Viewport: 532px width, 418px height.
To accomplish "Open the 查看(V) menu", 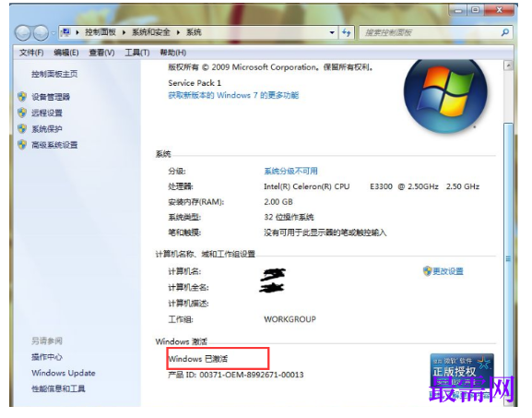I will point(101,53).
